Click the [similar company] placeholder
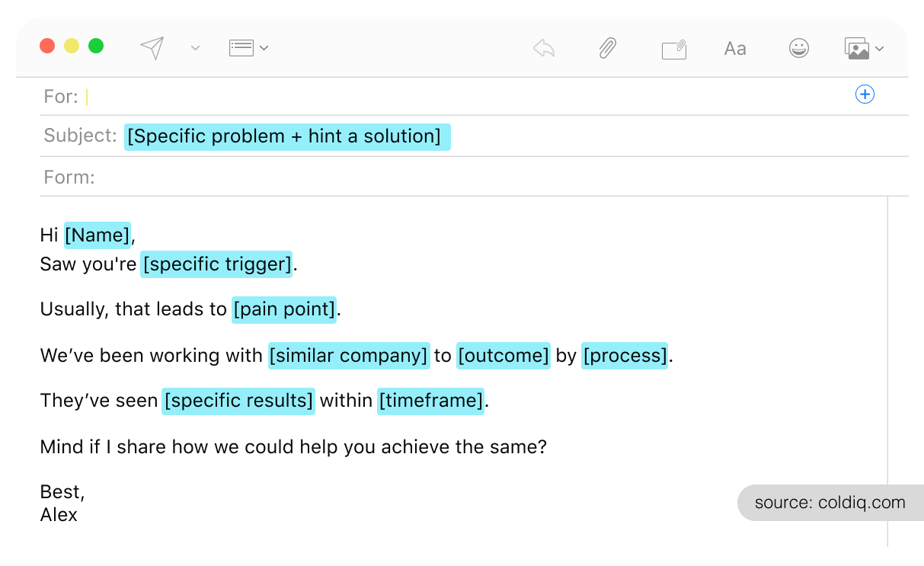This screenshot has width=924, height=566. coord(349,356)
